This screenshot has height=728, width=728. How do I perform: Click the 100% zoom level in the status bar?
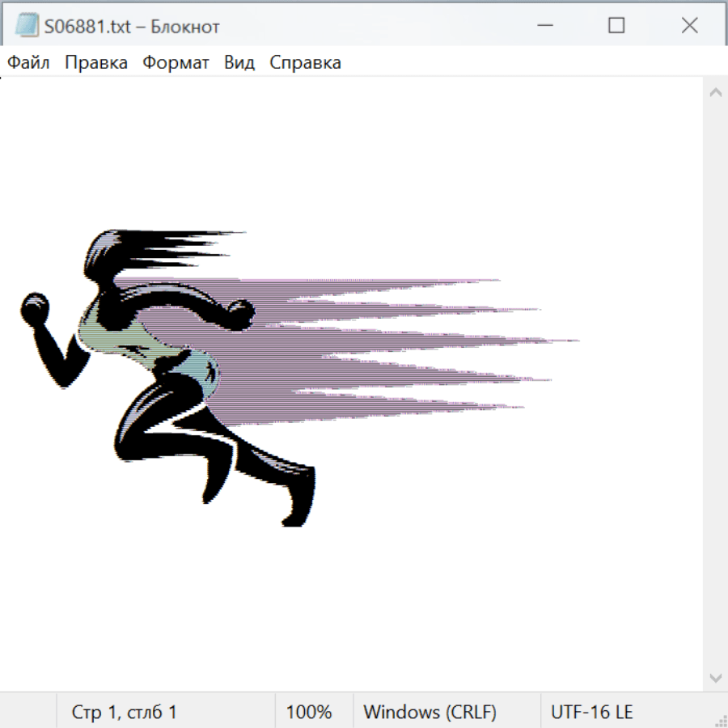[x=309, y=712]
